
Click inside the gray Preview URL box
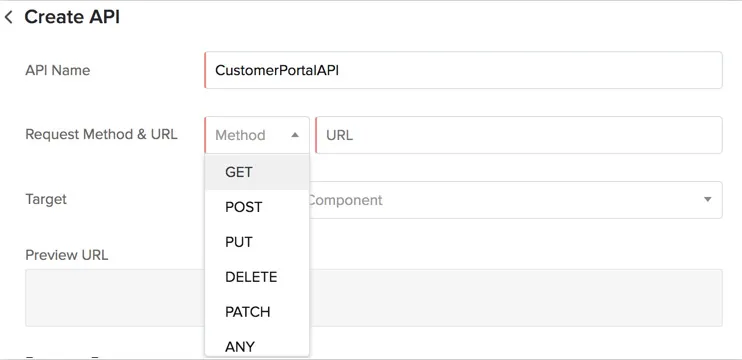click(x=516, y=298)
